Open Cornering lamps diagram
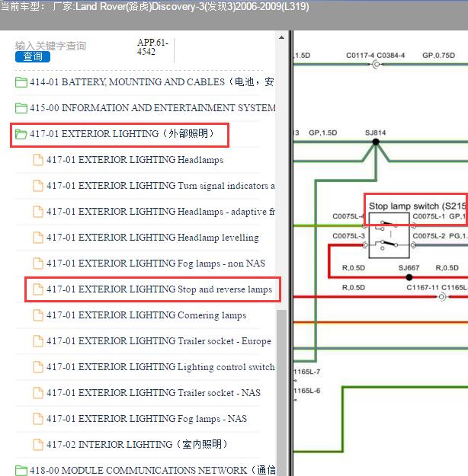This screenshot has height=476, width=468. point(146,315)
